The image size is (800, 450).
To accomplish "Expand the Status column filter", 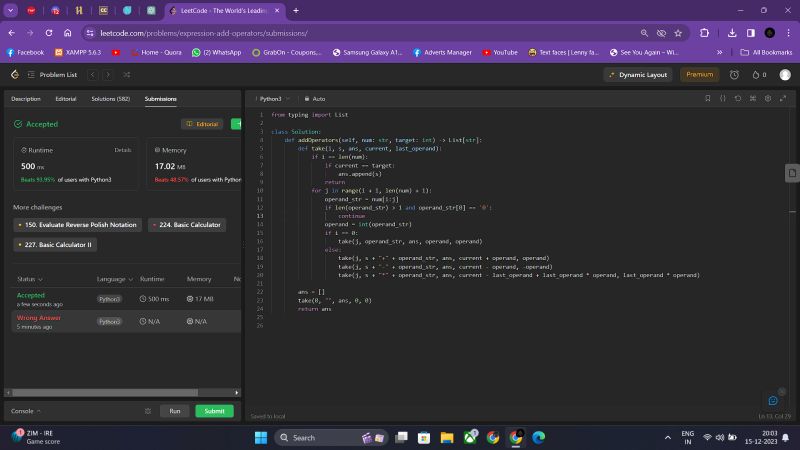I will pos(30,279).
